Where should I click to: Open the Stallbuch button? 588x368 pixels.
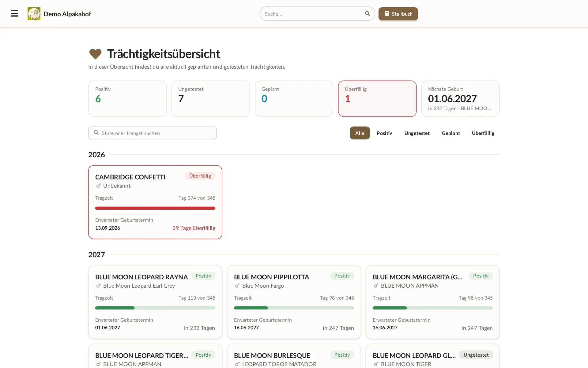[x=398, y=14]
